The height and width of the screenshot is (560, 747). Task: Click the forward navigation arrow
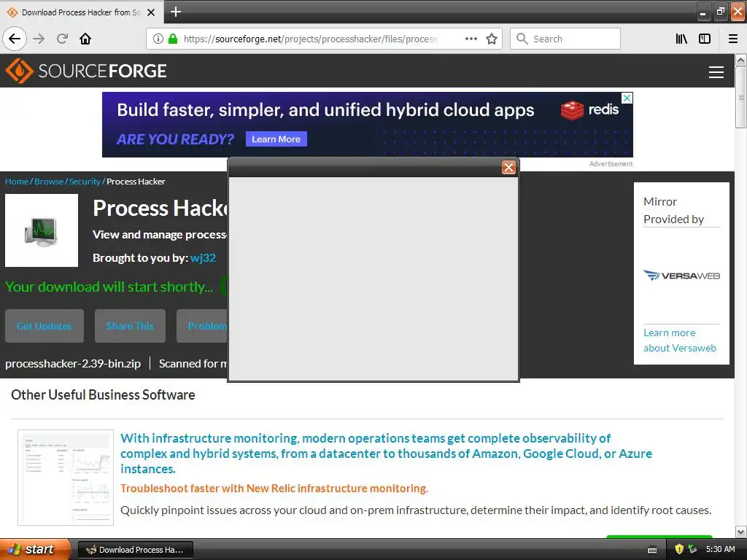(x=39, y=39)
